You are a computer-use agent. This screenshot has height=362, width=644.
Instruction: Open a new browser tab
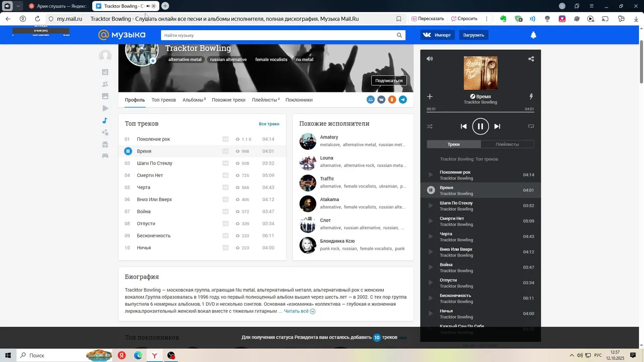165,6
